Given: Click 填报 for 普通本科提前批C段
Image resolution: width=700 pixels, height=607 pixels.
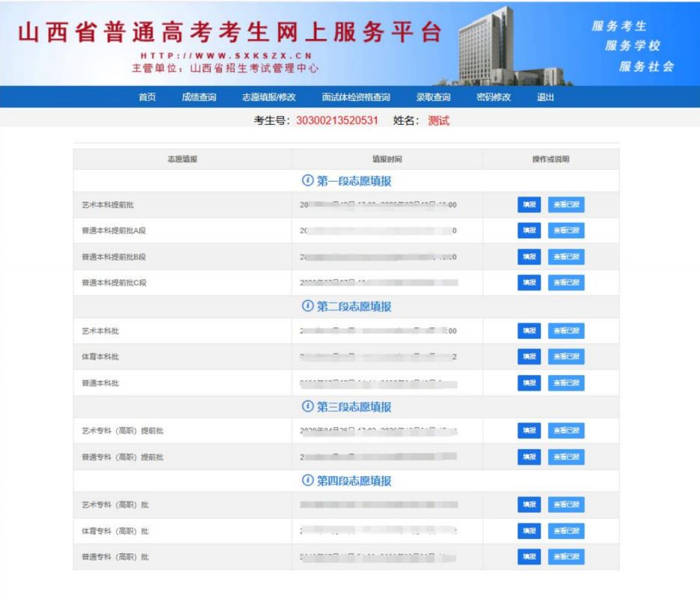Looking at the screenshot, I should (529, 283).
